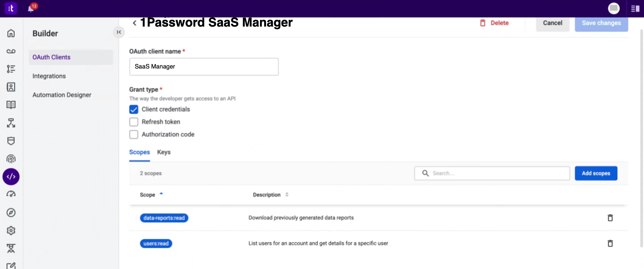Click the page vertical scrollbar
This screenshot has height=269, width=644.
642,138
